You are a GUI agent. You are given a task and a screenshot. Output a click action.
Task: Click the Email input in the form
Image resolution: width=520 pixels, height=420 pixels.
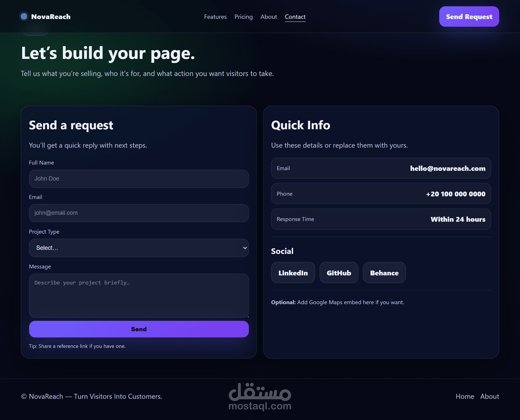[139, 213]
